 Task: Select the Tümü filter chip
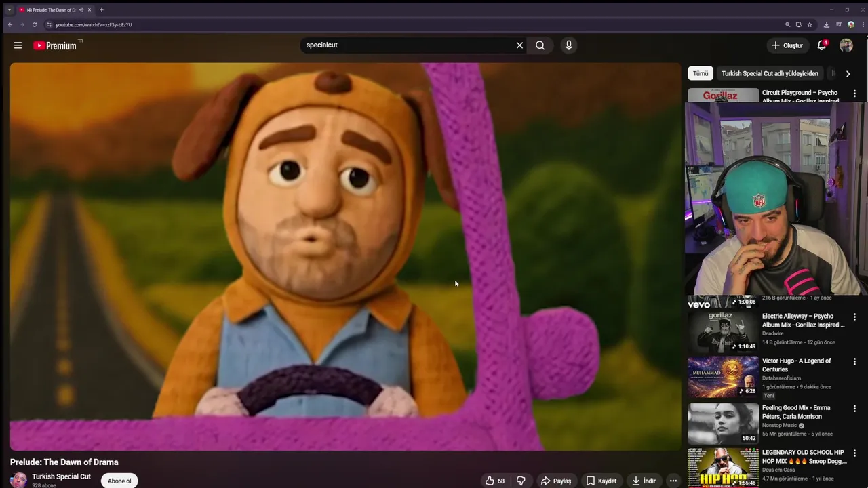point(701,73)
